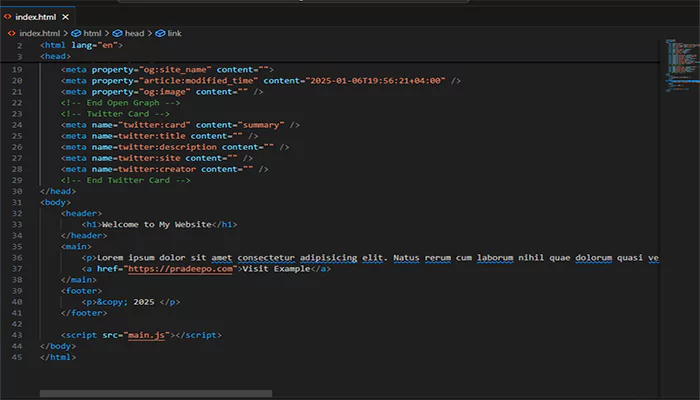
Task: Click line number 43 in the gutter
Action: click(x=17, y=335)
